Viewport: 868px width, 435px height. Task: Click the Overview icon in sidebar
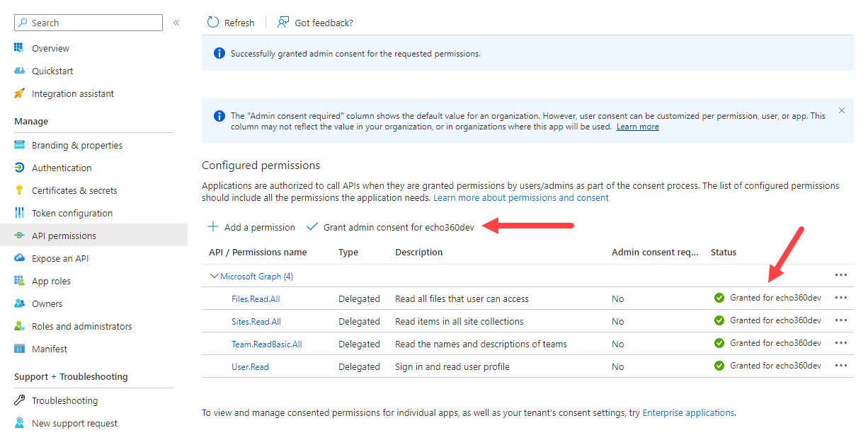pyautogui.click(x=19, y=48)
